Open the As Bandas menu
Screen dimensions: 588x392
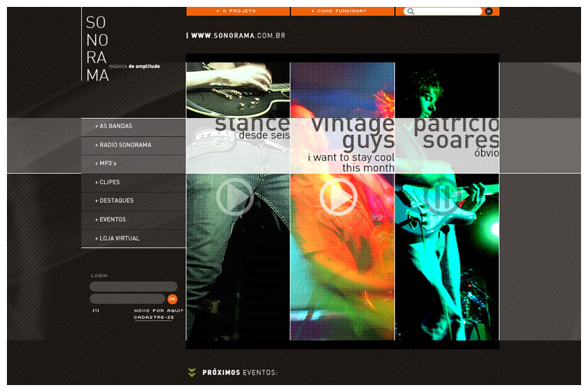133,126
